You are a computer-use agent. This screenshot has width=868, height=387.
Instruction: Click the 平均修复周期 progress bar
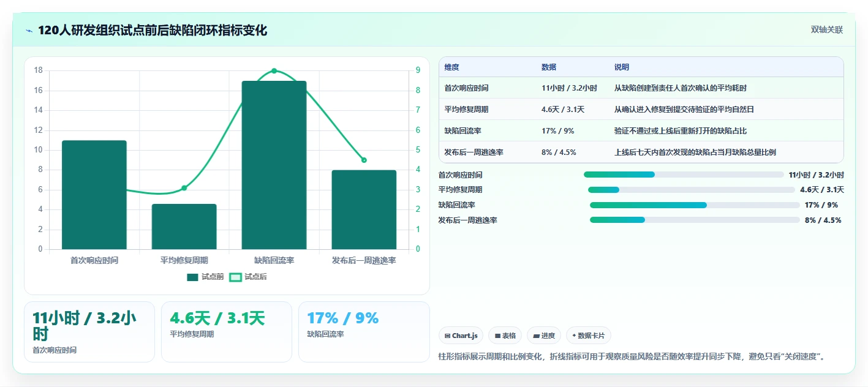(x=692, y=190)
